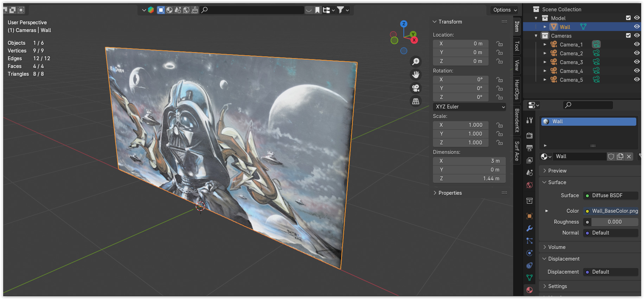
Task: Open the Object Constraints properties tab
Action: coord(529,265)
